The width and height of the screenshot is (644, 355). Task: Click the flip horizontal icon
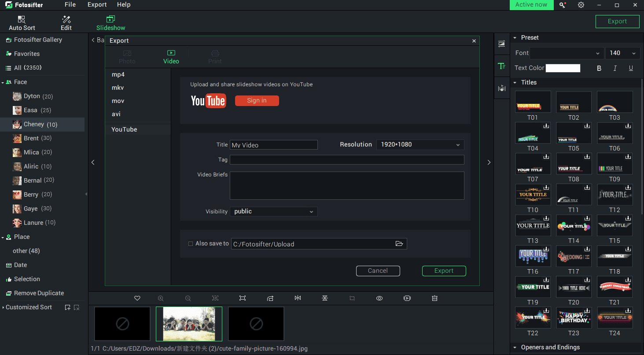(x=298, y=298)
